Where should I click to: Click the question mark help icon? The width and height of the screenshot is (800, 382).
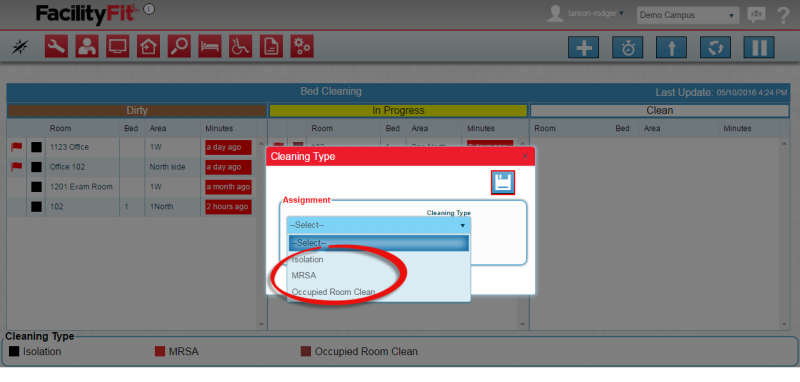pyautogui.click(x=783, y=15)
